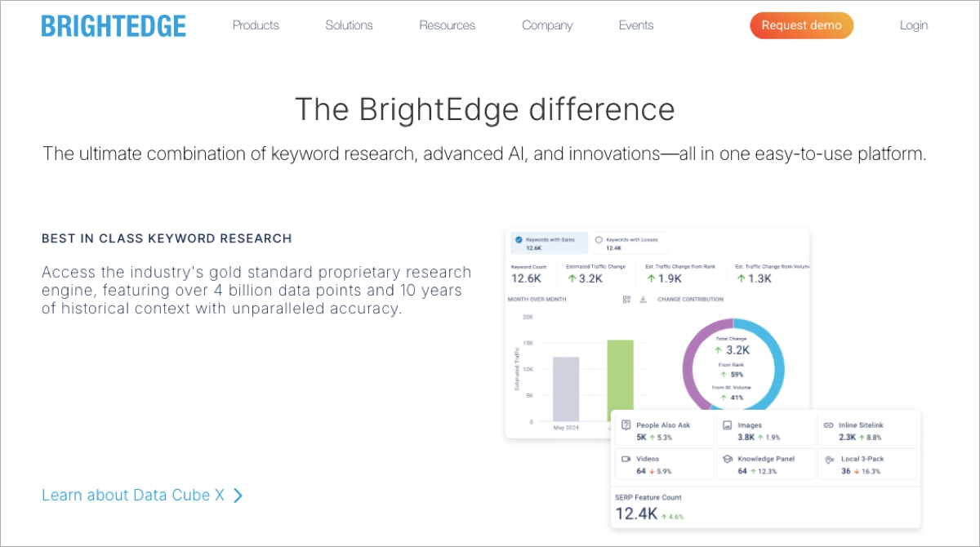Expand the Resources menu
The image size is (980, 547).
[x=447, y=25]
